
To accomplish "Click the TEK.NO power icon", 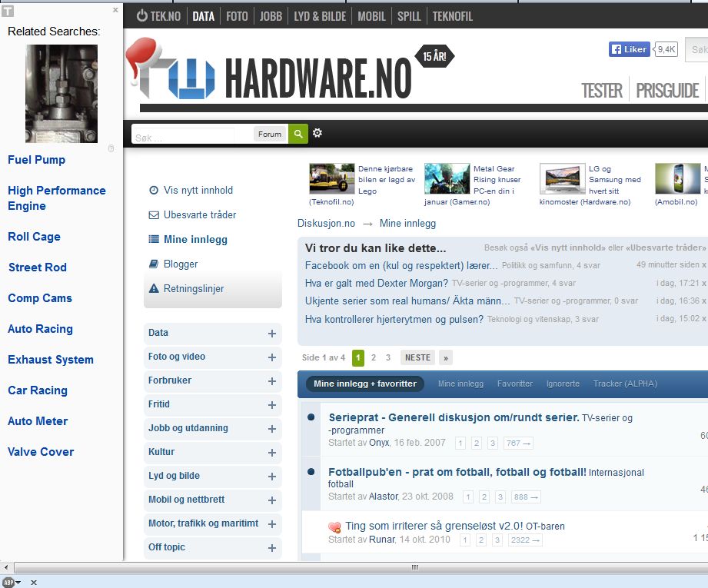I will [142, 16].
